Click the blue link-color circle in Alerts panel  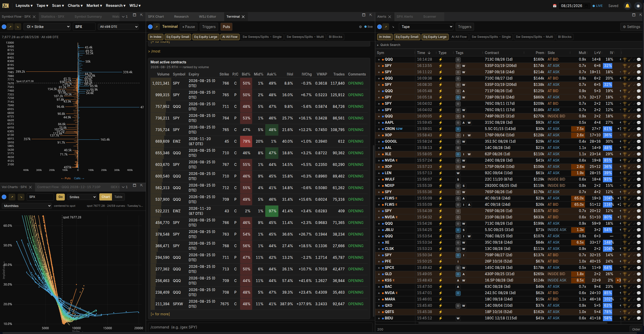379,27
